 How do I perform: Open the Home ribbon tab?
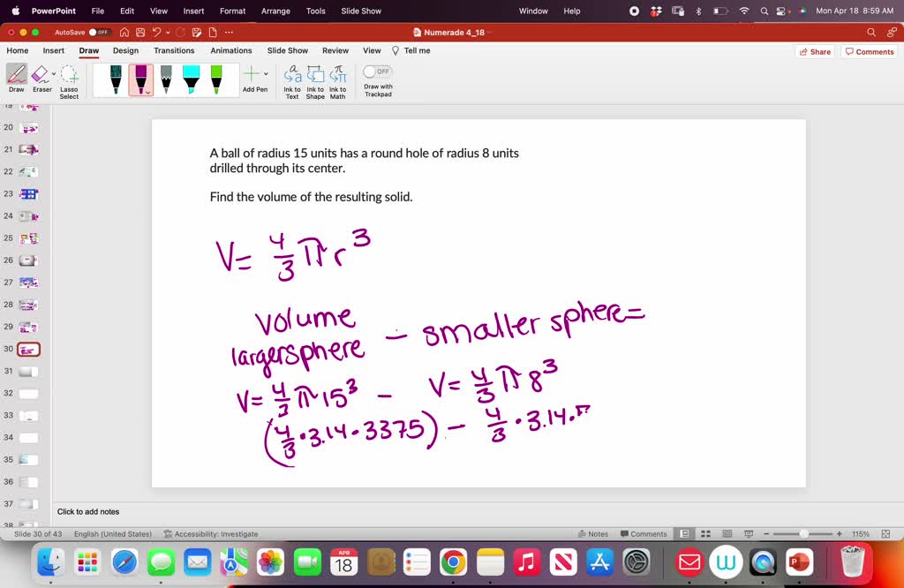(18, 50)
